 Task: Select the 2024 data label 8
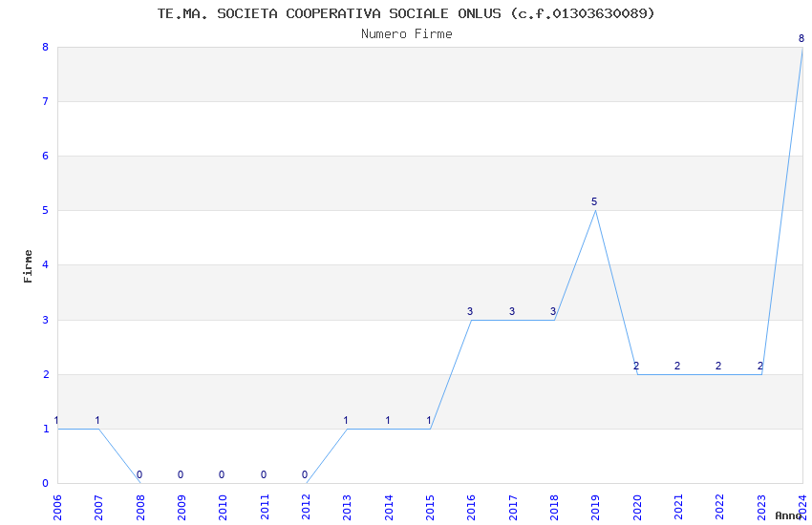[801, 38]
